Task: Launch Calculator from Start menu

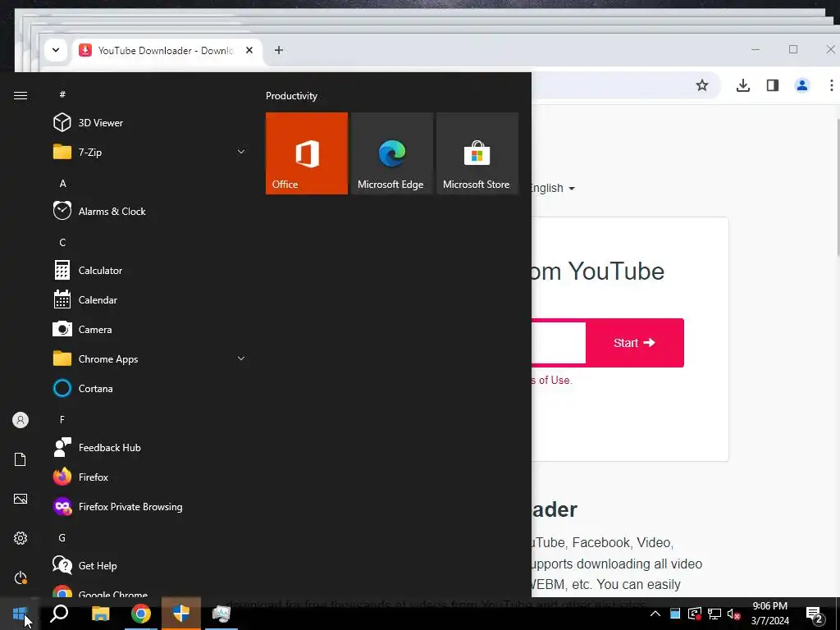Action: point(150,271)
